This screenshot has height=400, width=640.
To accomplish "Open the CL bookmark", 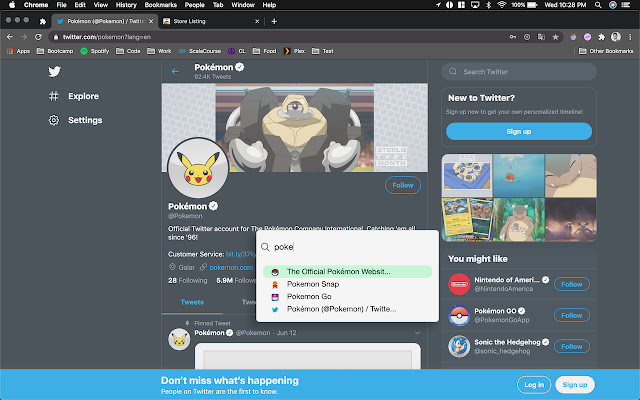I will coord(237,51).
